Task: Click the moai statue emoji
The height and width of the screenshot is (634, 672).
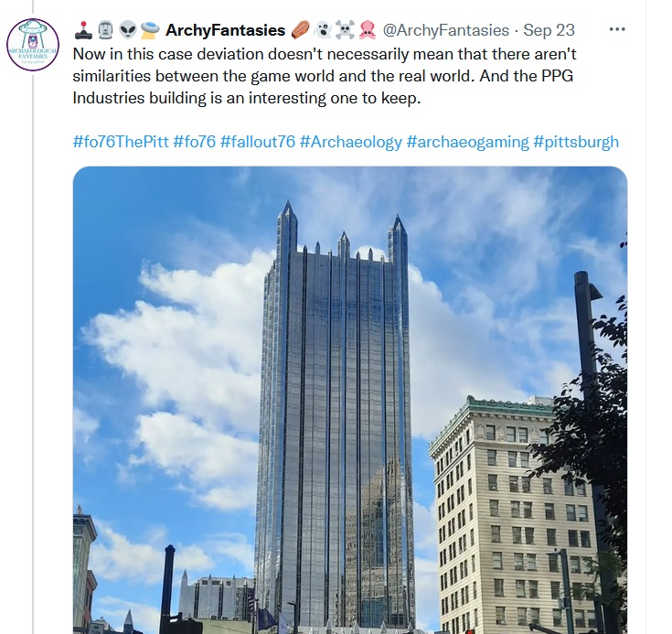Action: 105,29
